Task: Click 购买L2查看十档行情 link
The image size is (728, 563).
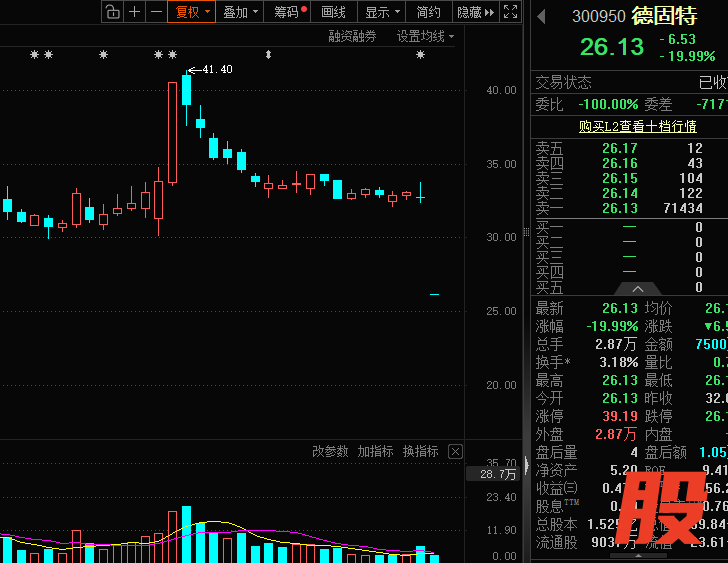Action: (x=637, y=127)
